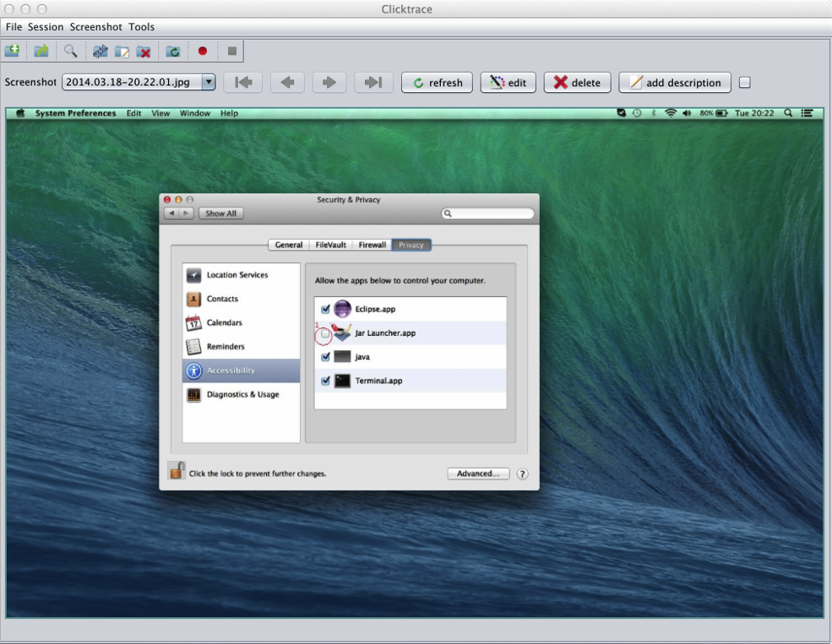
Task: Open the File menu in Clicktrace
Action: (x=14, y=26)
